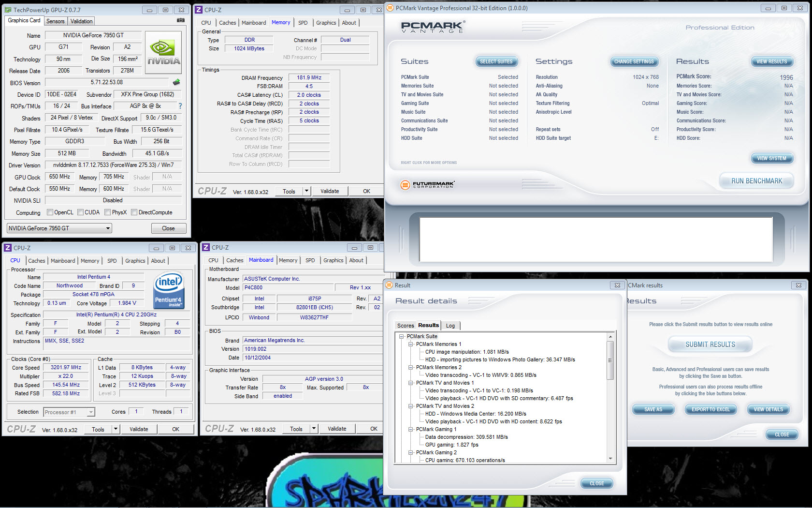Switch to the Validation tab in GPU-Z
812x508 pixels.
pos(81,21)
